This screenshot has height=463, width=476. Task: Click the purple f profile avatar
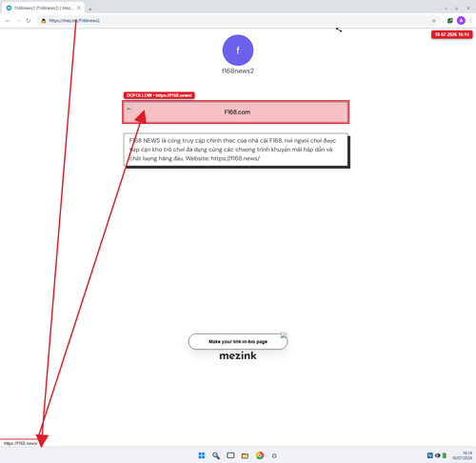(238, 50)
